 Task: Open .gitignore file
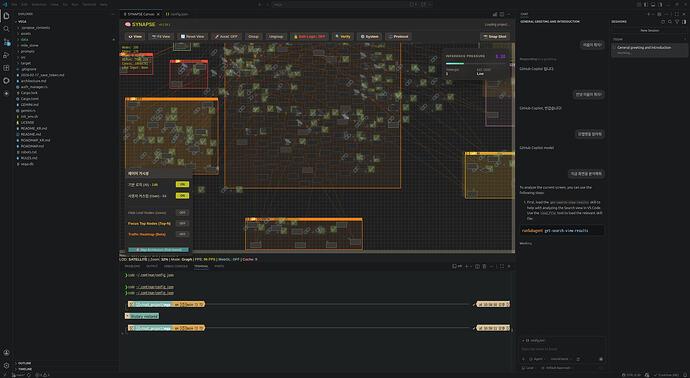click(x=29, y=69)
